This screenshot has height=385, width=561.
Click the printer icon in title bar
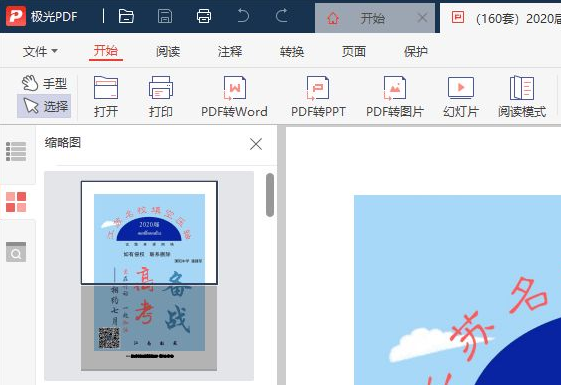coord(204,16)
